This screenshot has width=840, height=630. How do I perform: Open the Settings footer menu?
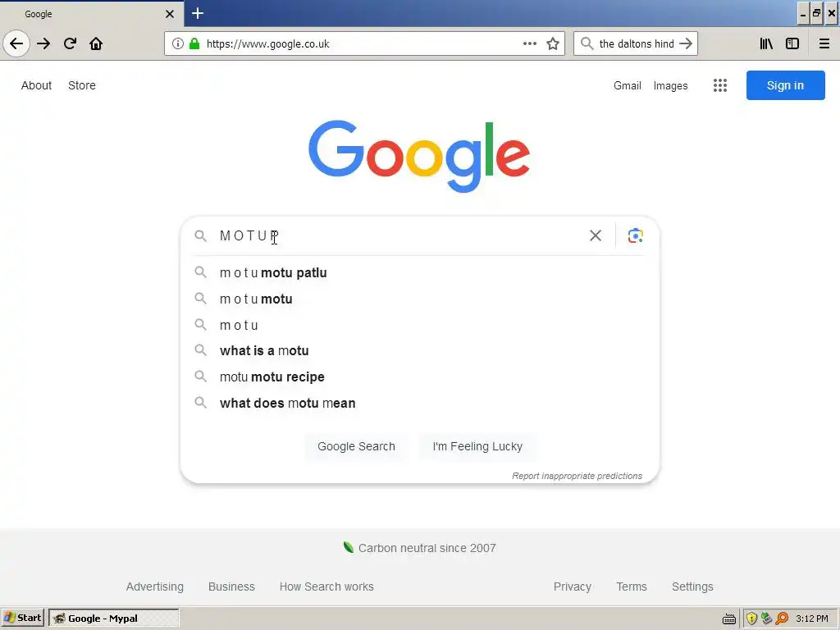[692, 587]
